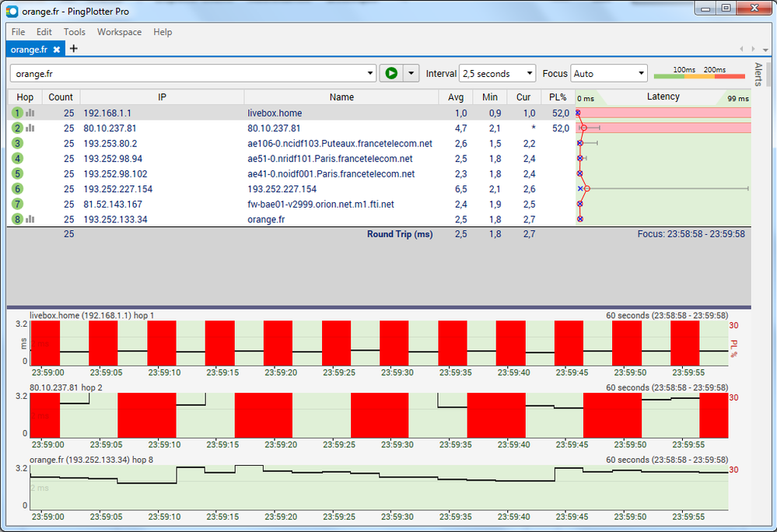Toggle timeline graph icon for hop 1

[x=30, y=113]
